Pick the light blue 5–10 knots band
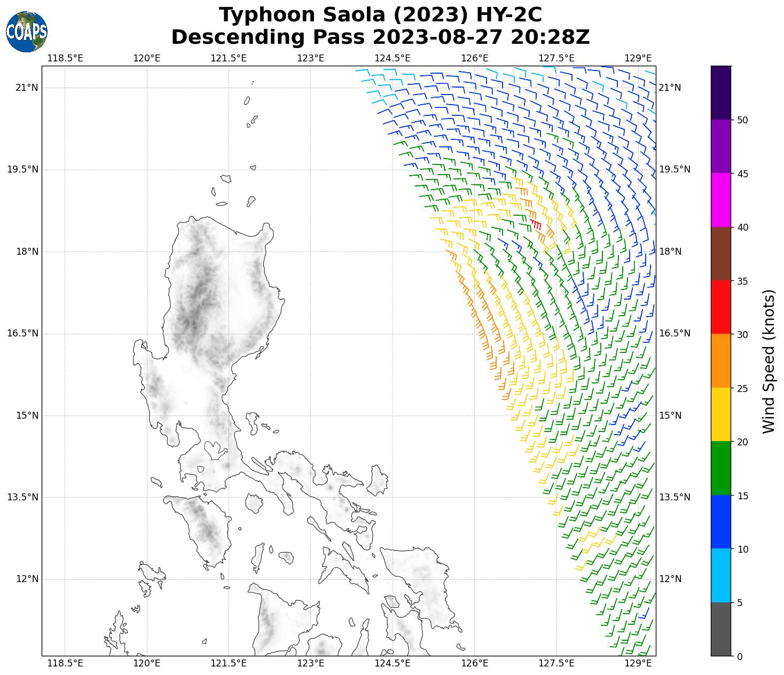 pyautogui.click(x=720, y=575)
